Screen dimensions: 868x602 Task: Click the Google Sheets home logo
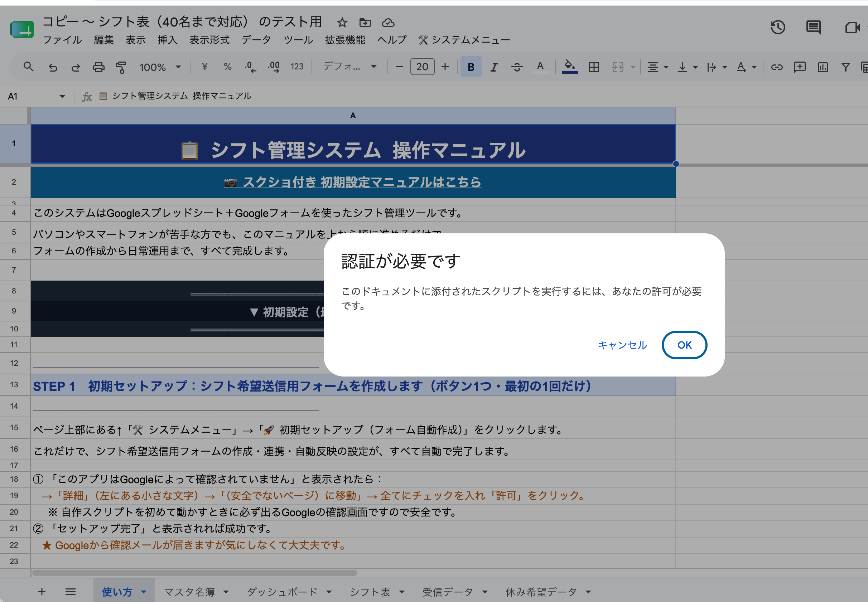pyautogui.click(x=21, y=29)
